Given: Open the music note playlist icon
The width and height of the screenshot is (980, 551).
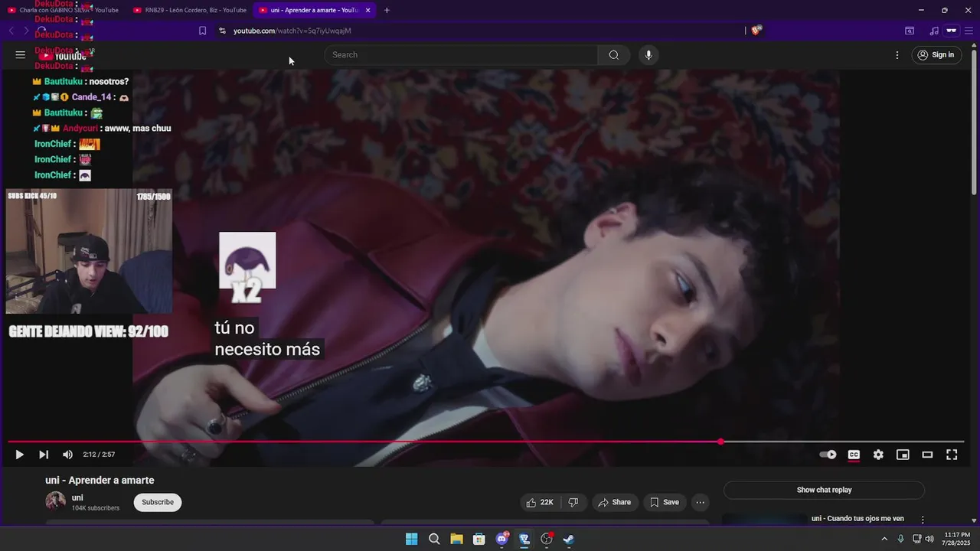Looking at the screenshot, I should pos(934,31).
